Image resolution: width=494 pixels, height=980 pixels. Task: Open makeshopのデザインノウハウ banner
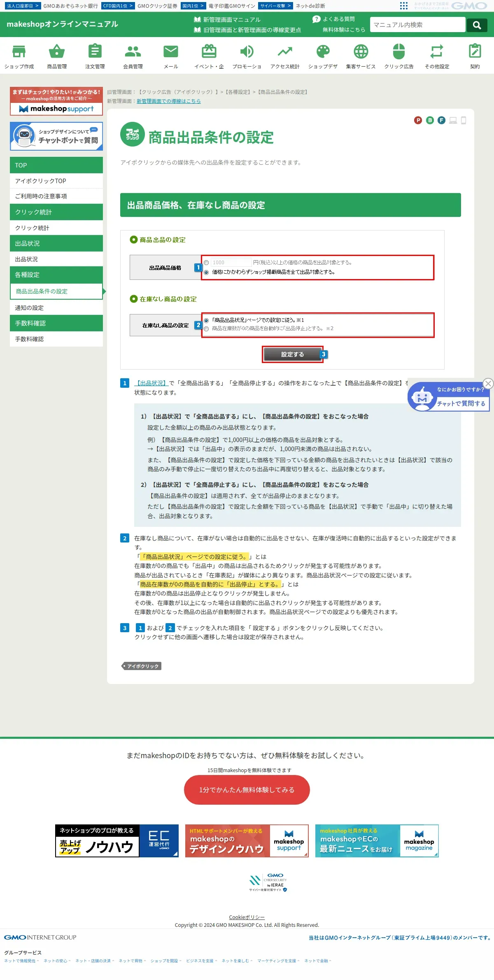point(247,841)
